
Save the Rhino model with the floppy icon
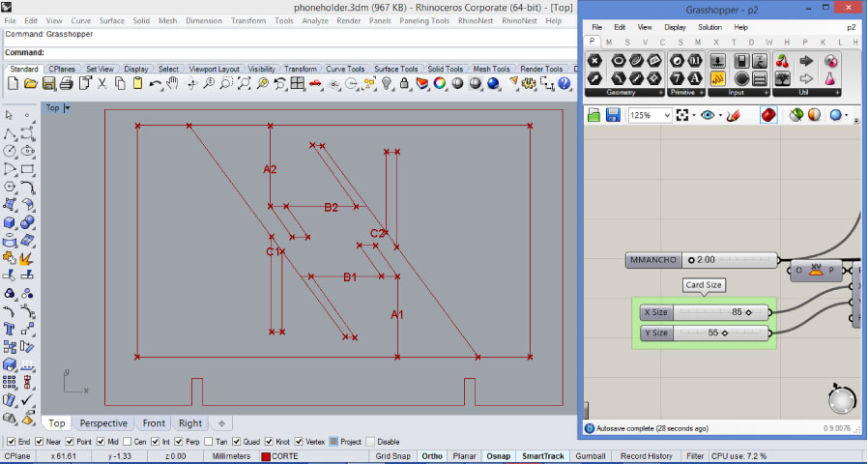pos(48,83)
